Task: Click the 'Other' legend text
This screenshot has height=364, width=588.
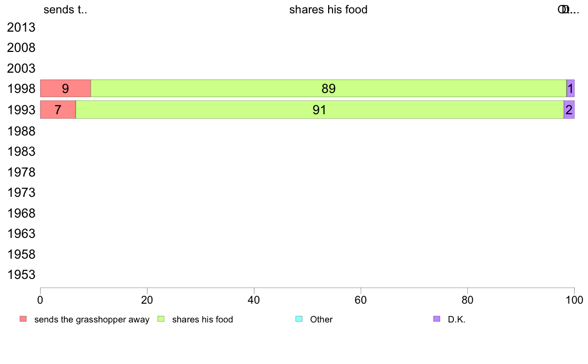Action: tap(321, 319)
